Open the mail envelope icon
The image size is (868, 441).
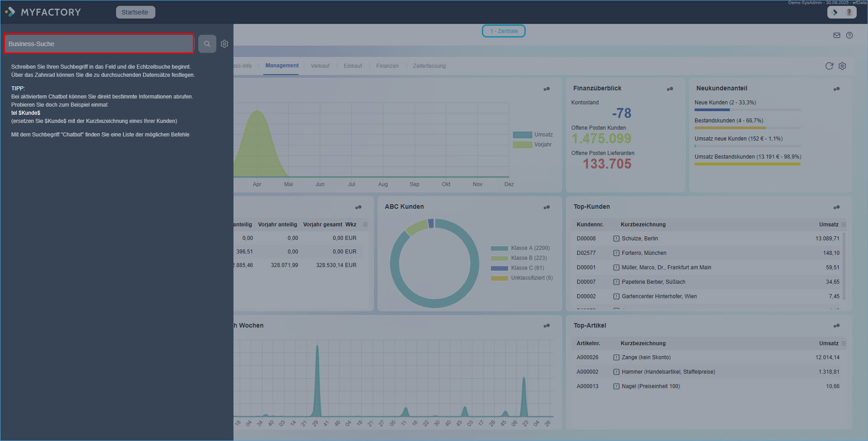(x=837, y=35)
